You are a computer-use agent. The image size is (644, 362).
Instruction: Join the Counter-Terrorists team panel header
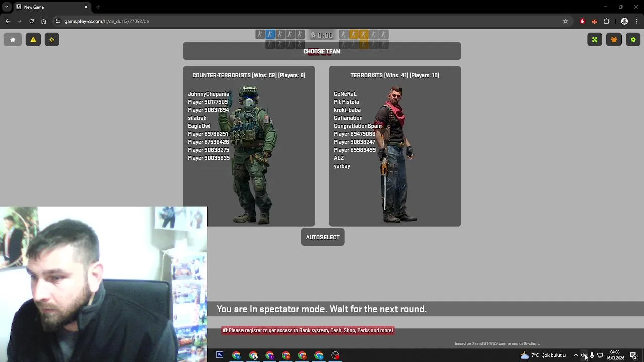(249, 75)
